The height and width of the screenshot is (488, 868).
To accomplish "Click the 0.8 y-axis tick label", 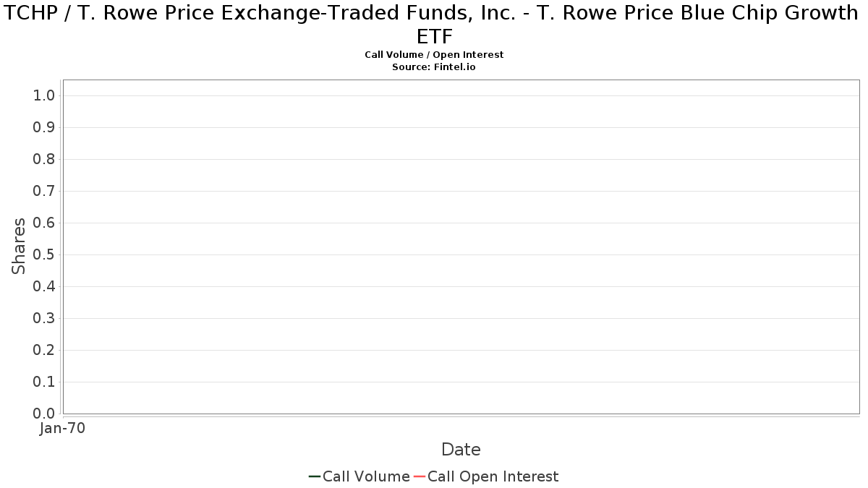I will 44,159.
